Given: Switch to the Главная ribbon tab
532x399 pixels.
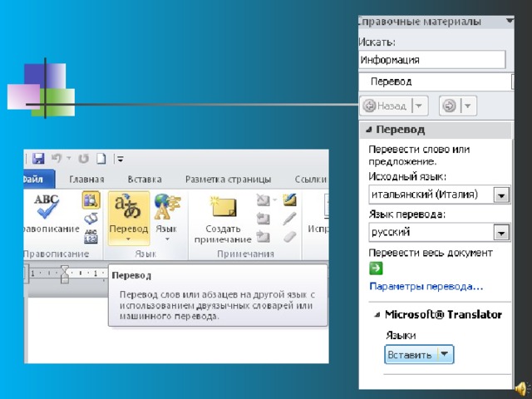Looking at the screenshot, I should point(86,180).
